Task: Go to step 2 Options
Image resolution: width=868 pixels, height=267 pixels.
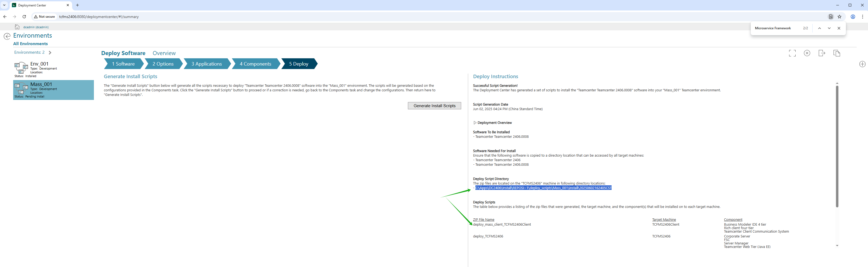Action: tap(163, 64)
